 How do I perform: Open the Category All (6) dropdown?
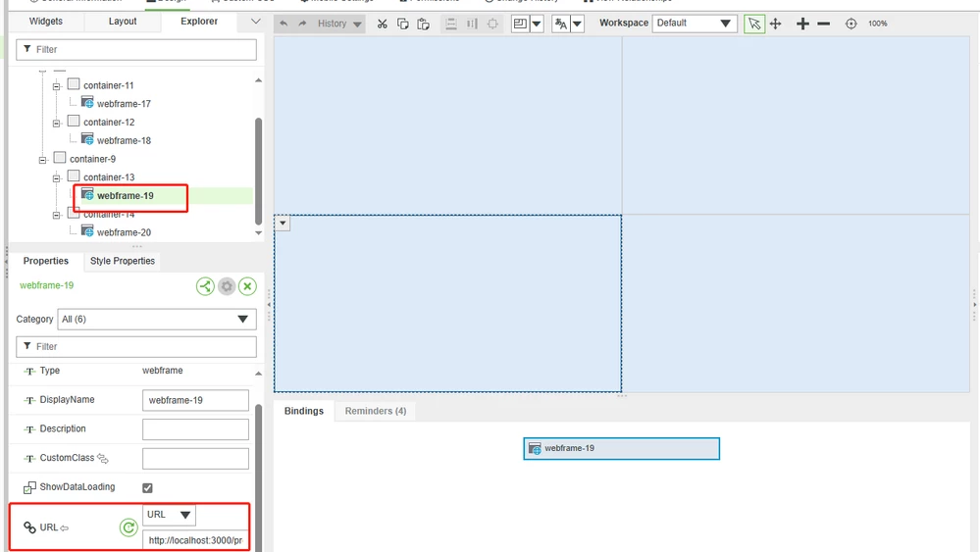(x=157, y=319)
